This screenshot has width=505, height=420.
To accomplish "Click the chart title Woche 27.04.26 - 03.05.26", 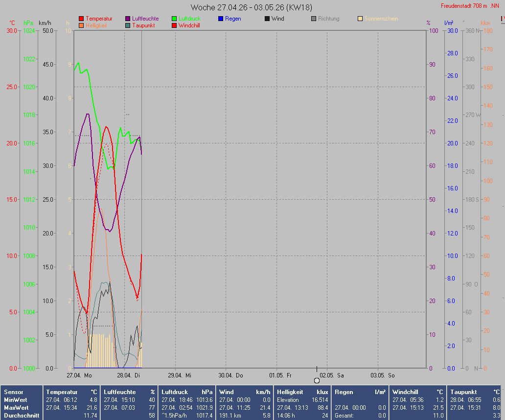I will point(252,7).
